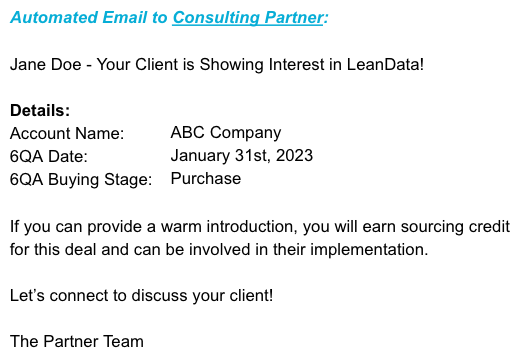Click the 6QA Buying Stage: label
521x363 pixels.
(x=81, y=180)
